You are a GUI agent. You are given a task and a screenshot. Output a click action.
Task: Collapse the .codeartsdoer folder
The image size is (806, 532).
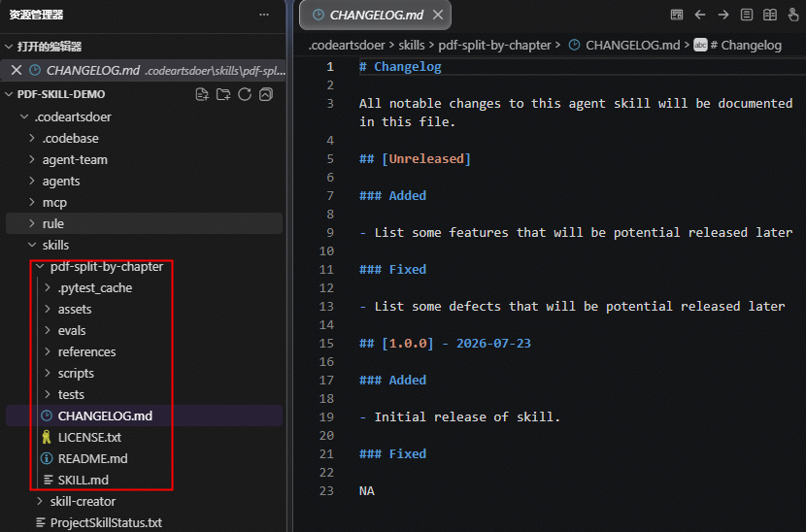click(24, 116)
